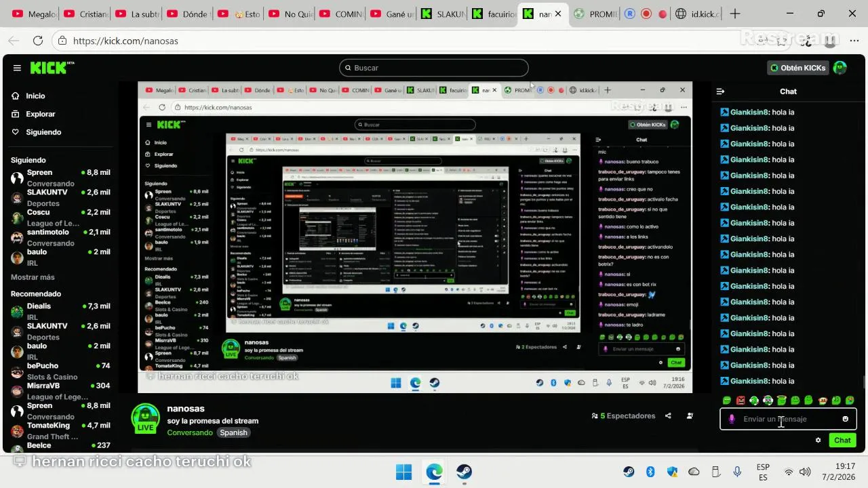Click the site info lock icon in address bar
This screenshot has height=488, width=868.
click(x=62, y=41)
